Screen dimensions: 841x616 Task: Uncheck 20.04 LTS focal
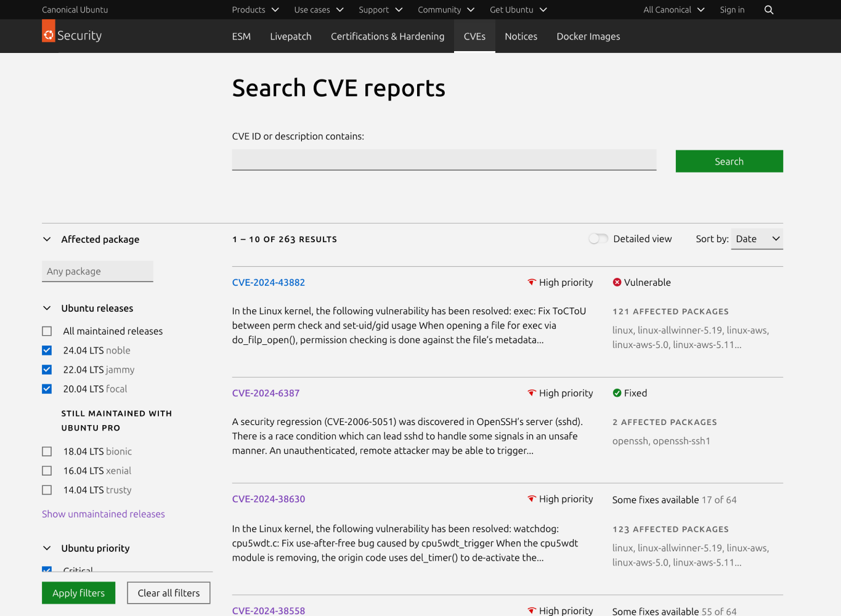(x=47, y=389)
